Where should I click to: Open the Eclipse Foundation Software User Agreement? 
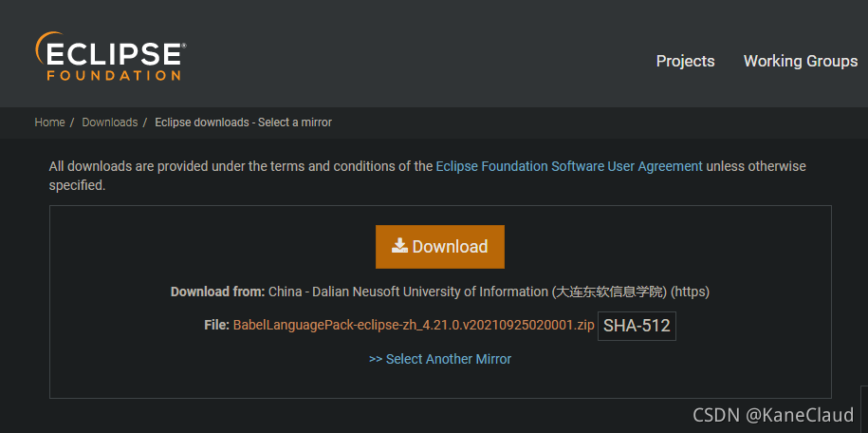[569, 166]
